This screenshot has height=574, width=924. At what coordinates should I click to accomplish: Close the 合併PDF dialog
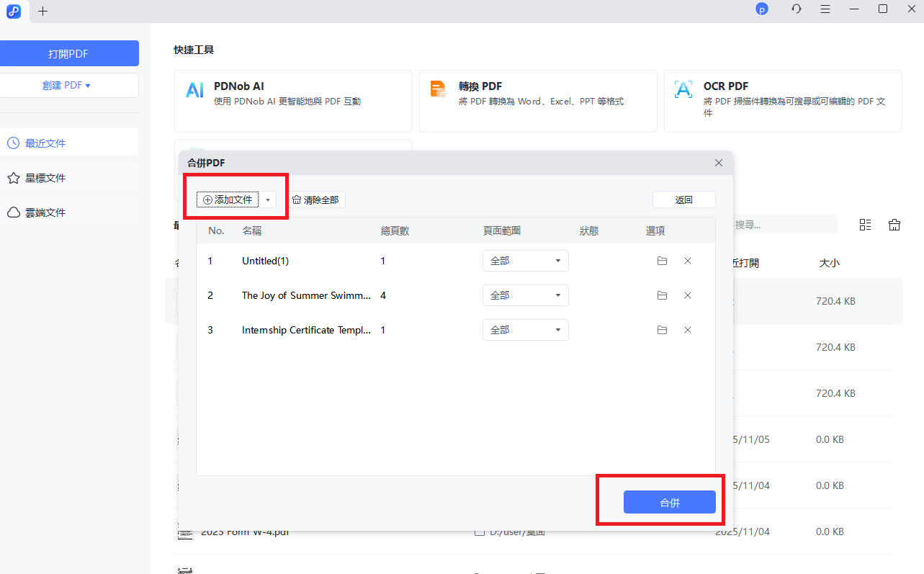pyautogui.click(x=718, y=163)
